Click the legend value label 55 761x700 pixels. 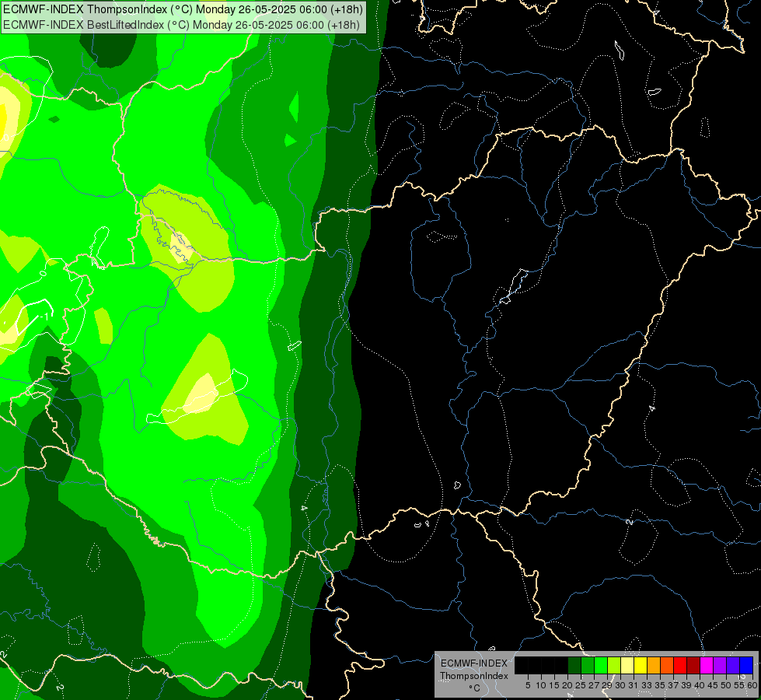(x=739, y=685)
